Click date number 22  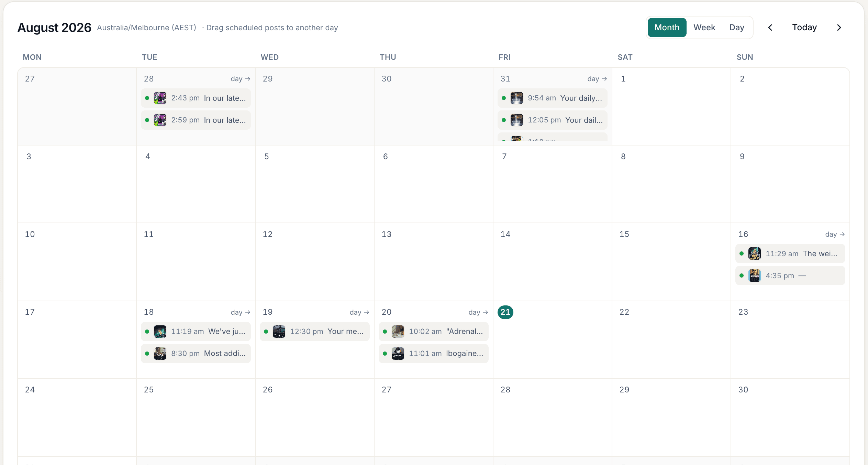tap(624, 312)
